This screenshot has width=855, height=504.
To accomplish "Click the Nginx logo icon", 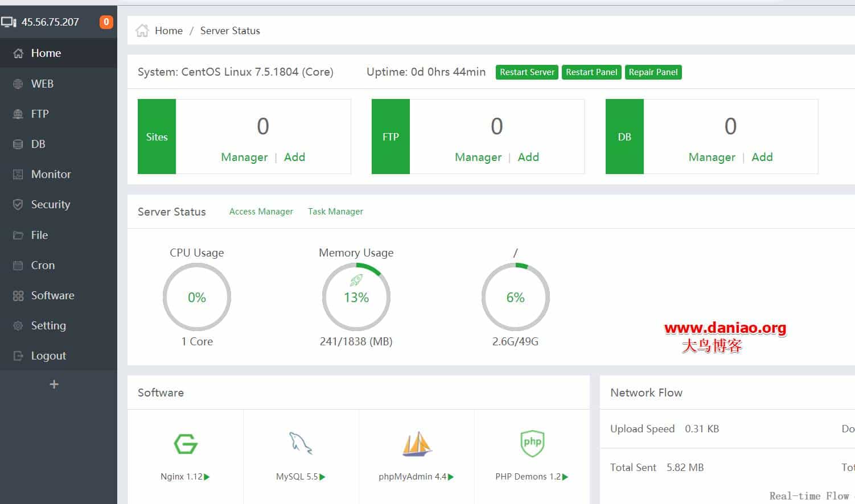I will pos(186,444).
